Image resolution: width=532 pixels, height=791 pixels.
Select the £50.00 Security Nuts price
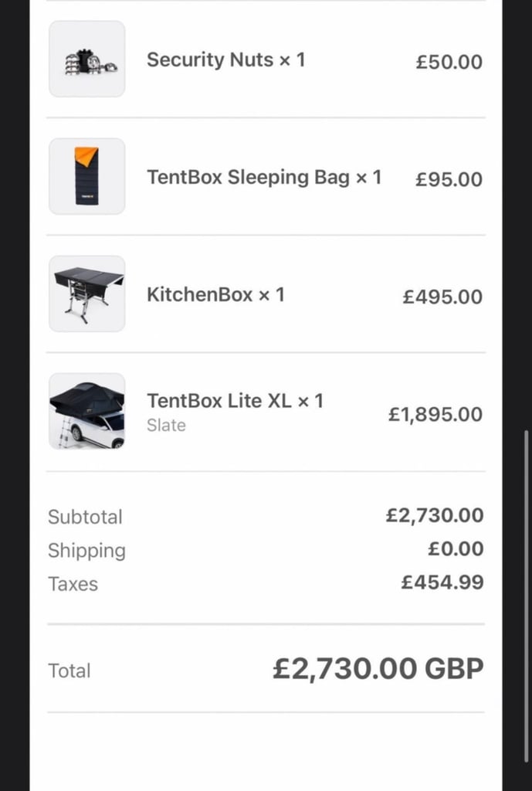pos(448,62)
